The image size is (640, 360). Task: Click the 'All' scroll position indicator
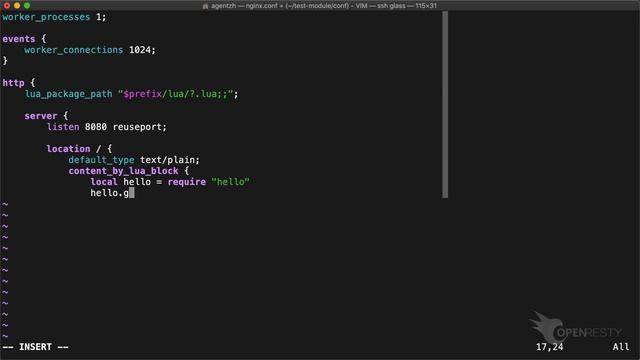pos(621,347)
